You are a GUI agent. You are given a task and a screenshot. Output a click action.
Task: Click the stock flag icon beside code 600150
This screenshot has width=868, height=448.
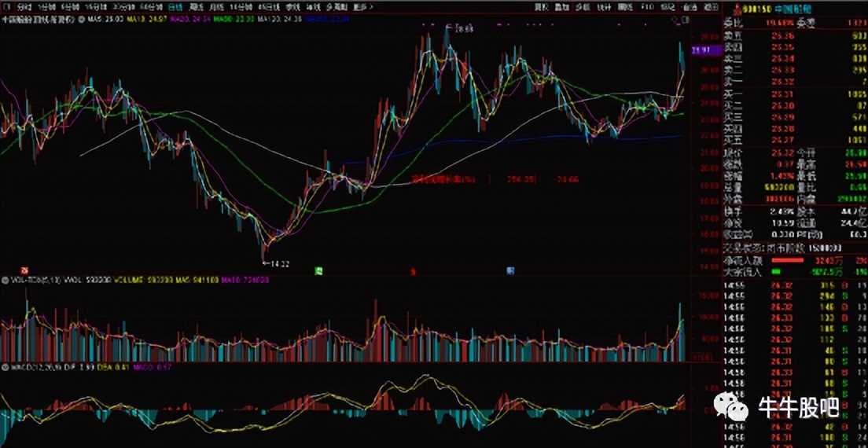(736, 9)
